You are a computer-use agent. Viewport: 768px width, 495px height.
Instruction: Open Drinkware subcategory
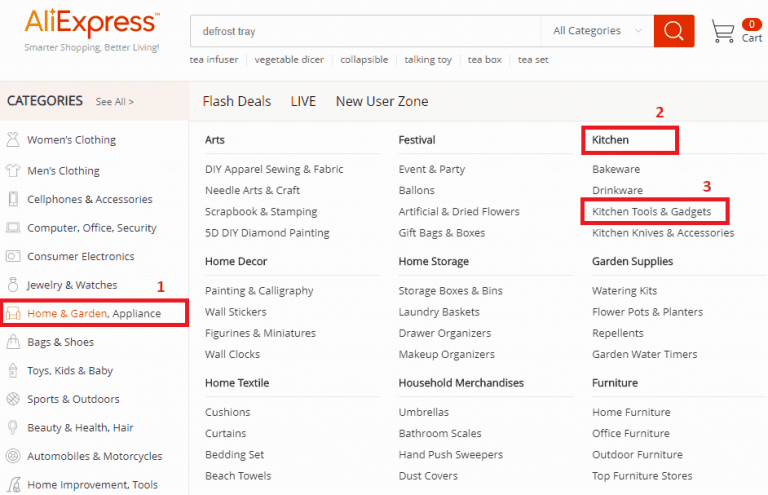point(617,190)
